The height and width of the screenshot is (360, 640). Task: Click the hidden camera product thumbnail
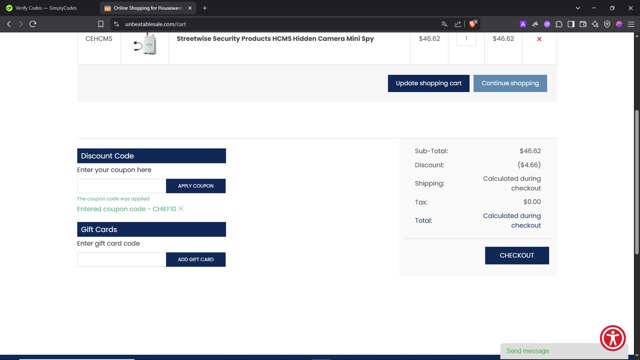tap(145, 44)
